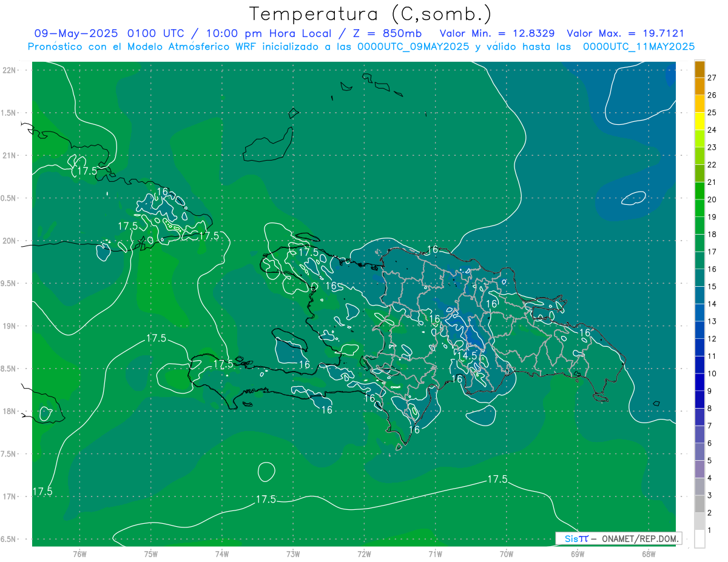
Task: Click the number 5 on the color legend
Action: coord(710,461)
